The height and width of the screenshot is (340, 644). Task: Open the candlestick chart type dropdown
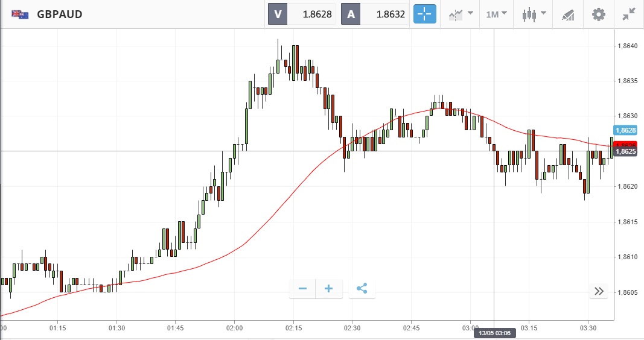point(534,14)
